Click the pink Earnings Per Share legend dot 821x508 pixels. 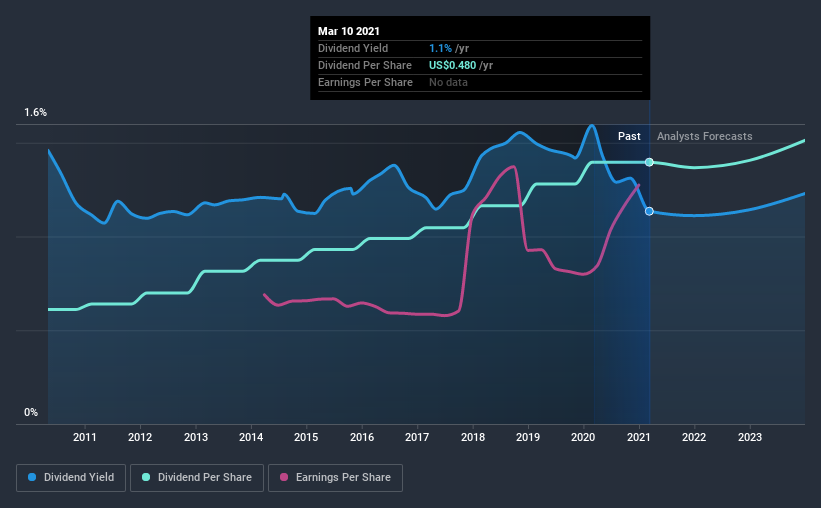[284, 477]
